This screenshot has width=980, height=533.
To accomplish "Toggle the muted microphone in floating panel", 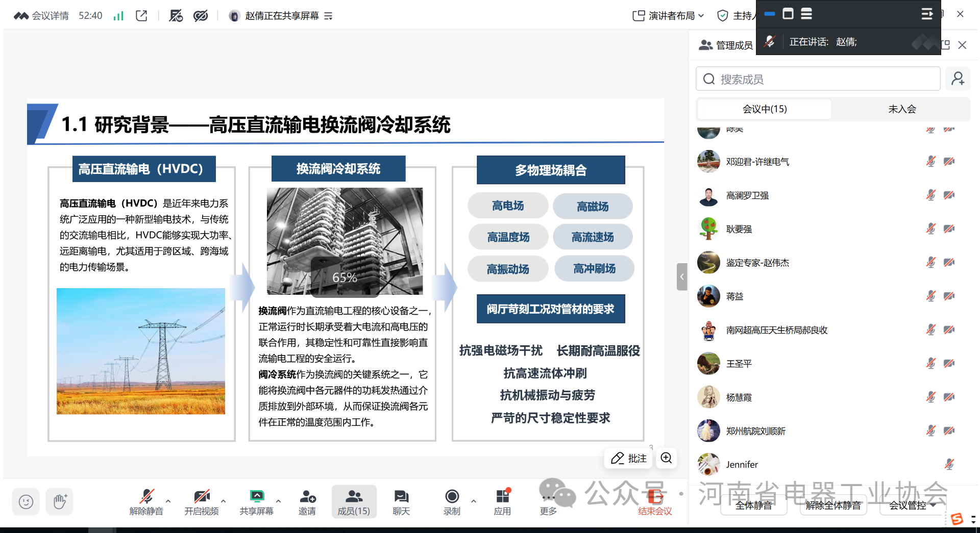I will [770, 41].
